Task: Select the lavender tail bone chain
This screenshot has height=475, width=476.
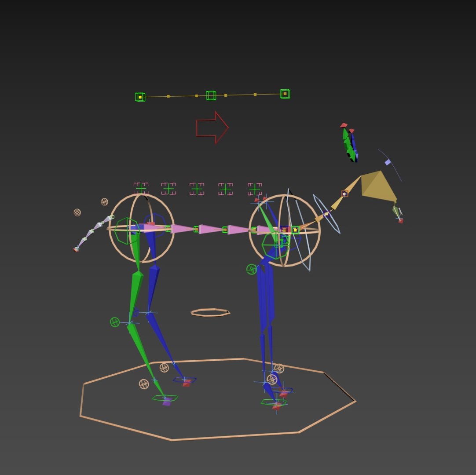Action: (94, 233)
